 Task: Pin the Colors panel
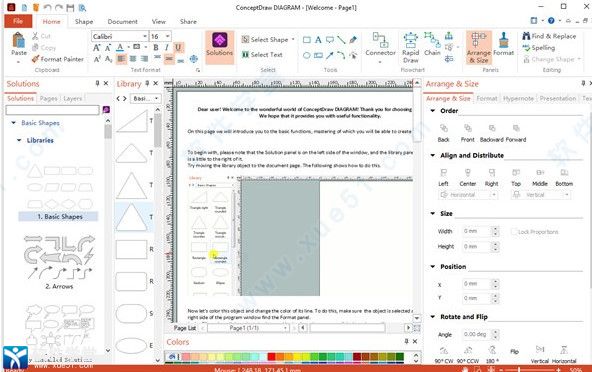[406, 341]
